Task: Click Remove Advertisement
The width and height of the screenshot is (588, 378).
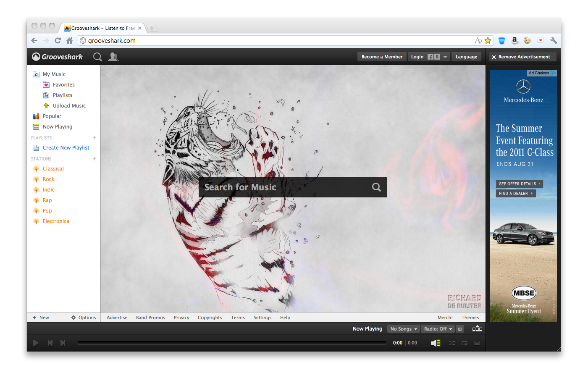Action: (x=523, y=57)
